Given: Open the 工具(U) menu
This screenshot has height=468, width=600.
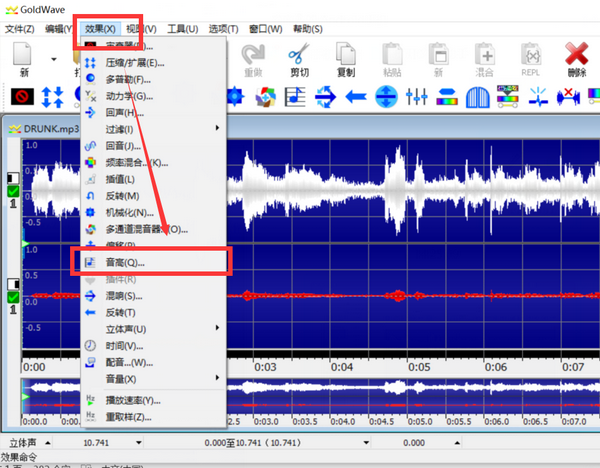Looking at the screenshot, I should (183, 29).
